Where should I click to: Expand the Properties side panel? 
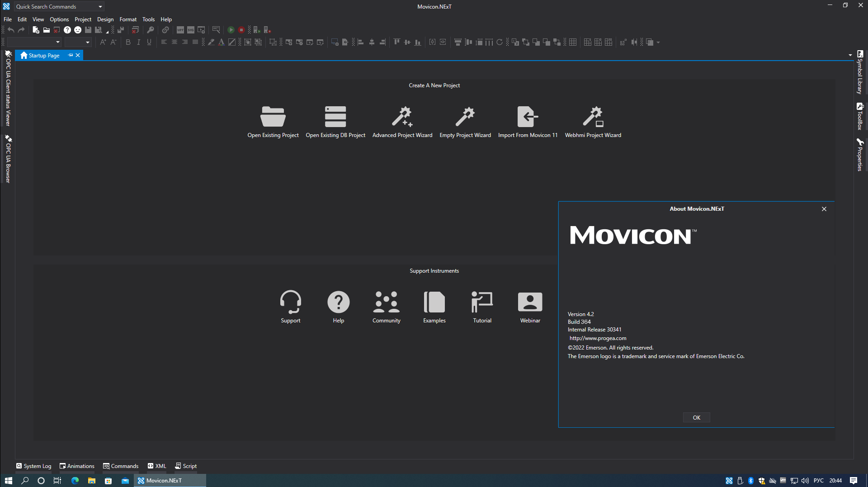coord(860,155)
